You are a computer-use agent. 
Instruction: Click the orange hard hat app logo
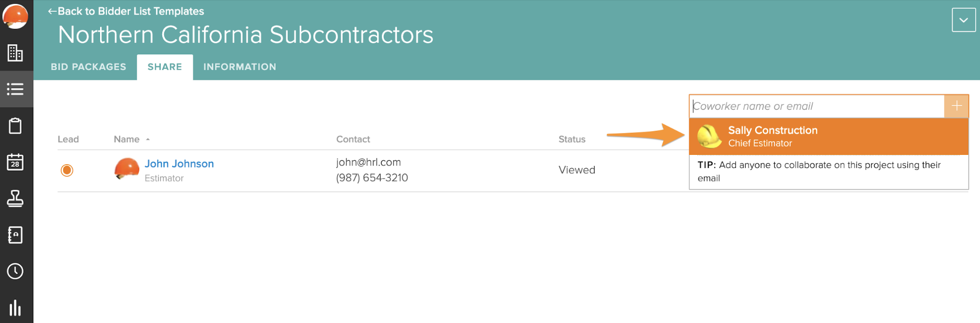pyautogui.click(x=15, y=16)
